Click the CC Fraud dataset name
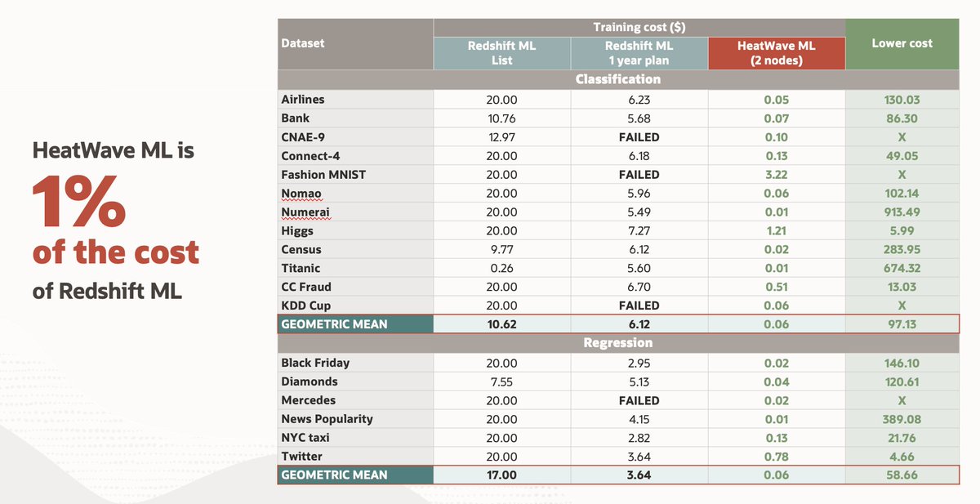 coord(306,288)
